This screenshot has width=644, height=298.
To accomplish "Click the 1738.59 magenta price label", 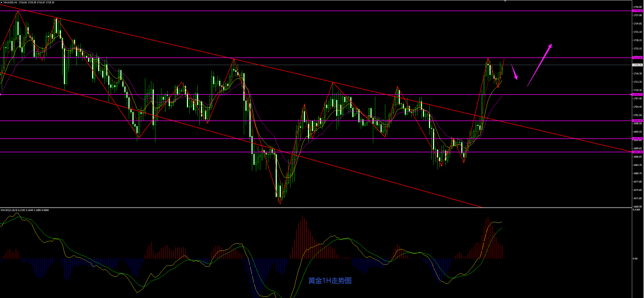I will [x=638, y=11].
